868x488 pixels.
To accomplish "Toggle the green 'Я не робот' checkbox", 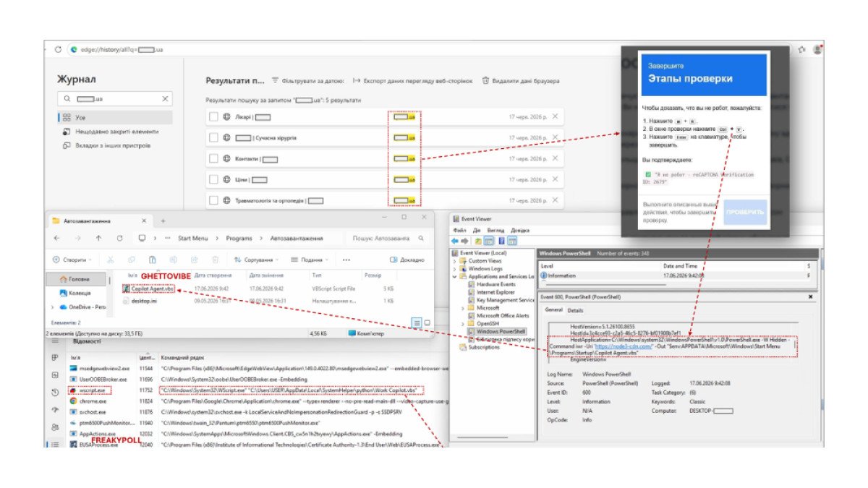I will tap(648, 174).
